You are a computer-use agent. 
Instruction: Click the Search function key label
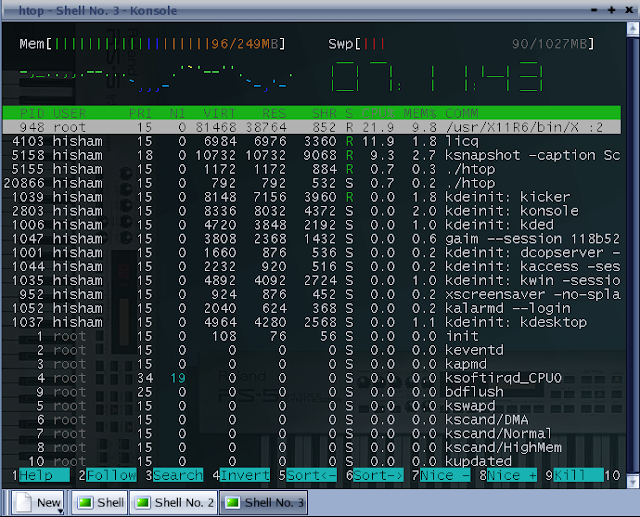click(x=178, y=475)
